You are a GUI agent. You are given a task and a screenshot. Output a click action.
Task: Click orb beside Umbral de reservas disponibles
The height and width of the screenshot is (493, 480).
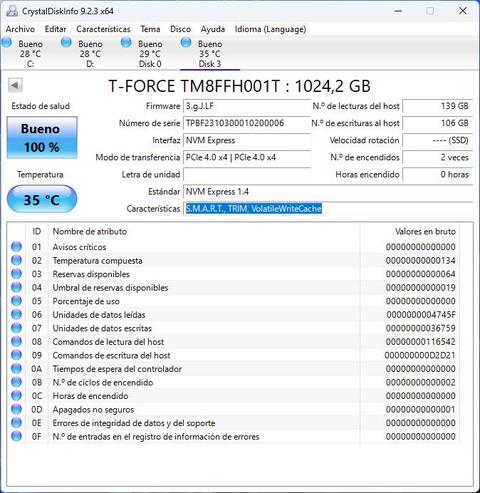(16, 287)
